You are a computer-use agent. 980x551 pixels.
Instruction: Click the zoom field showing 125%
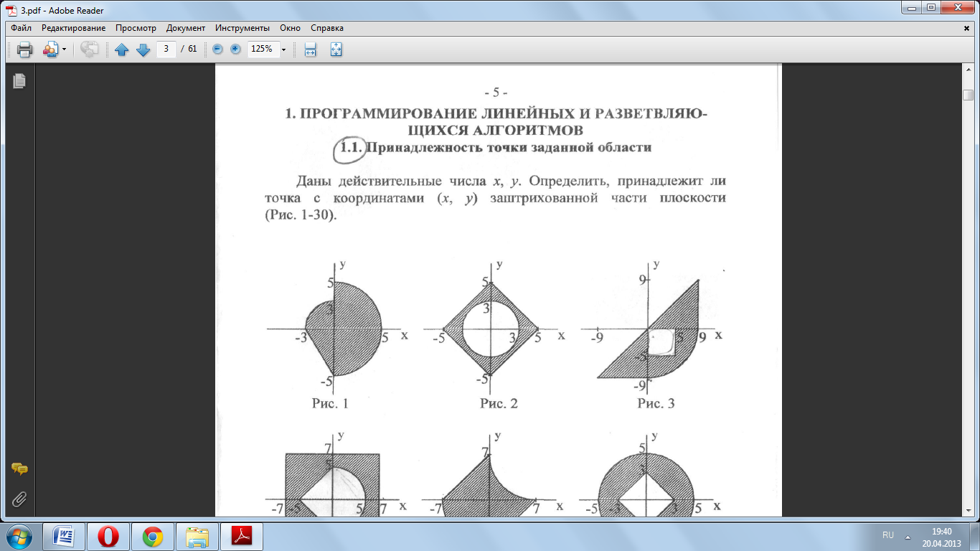pos(263,49)
